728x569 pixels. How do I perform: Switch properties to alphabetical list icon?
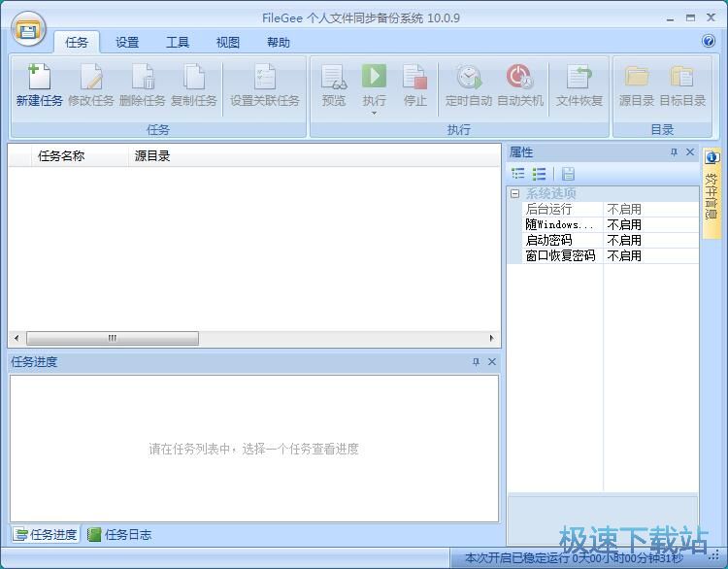click(539, 174)
